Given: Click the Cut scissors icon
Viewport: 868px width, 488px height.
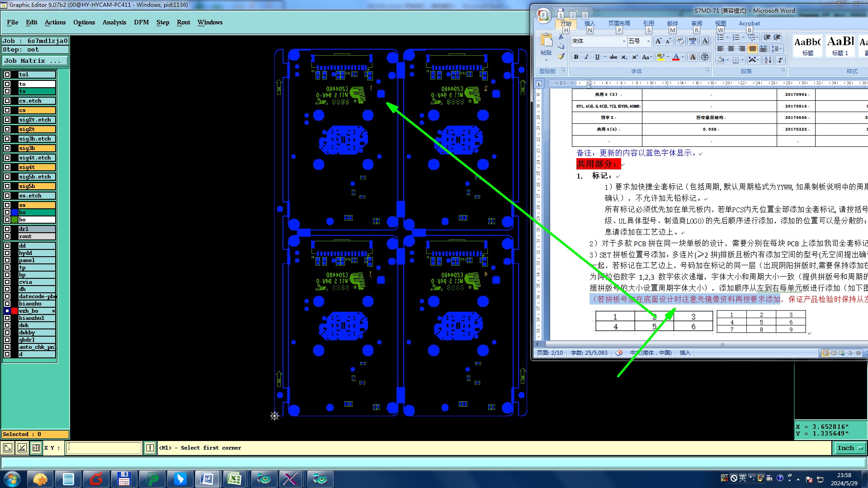Looking at the screenshot, I should [561, 37].
